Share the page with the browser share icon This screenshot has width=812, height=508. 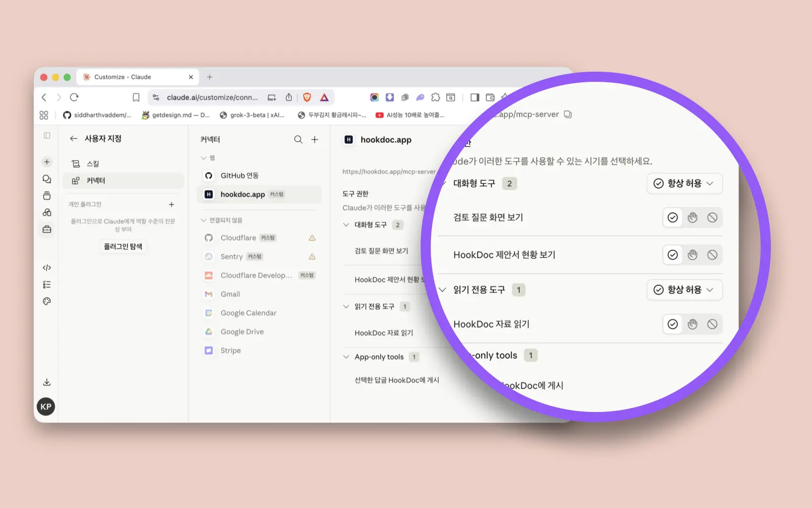point(289,97)
